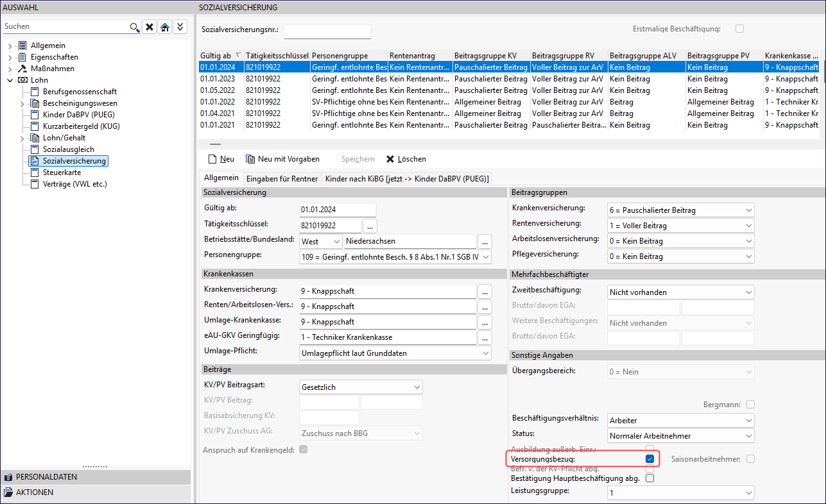Click the Kurzarbeitergeld (KUG) page icon

(x=35, y=126)
